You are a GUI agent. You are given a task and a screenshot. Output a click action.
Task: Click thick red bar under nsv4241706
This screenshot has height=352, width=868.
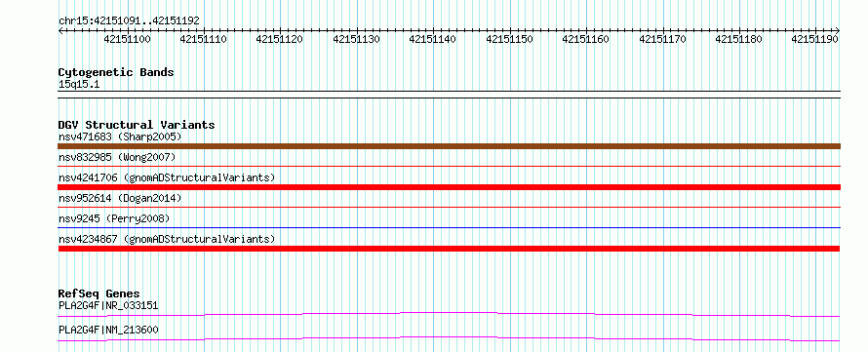(449, 187)
